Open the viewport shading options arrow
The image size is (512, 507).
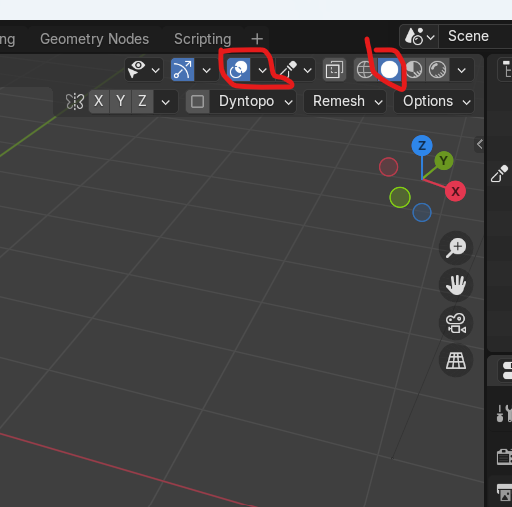pos(462,70)
